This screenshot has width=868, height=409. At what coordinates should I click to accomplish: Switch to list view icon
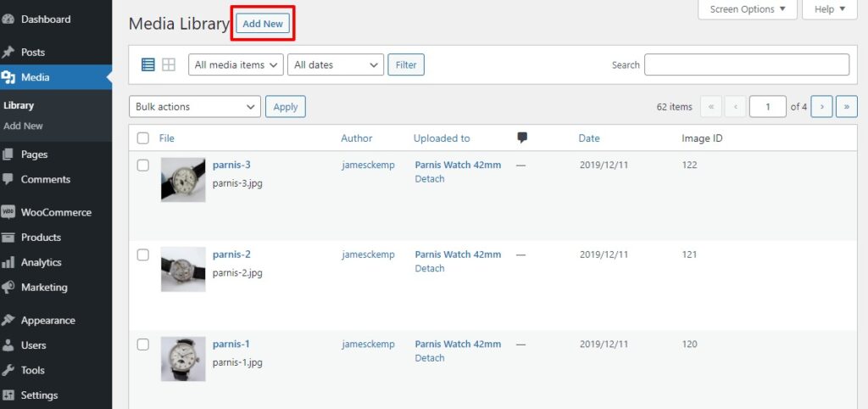148,64
